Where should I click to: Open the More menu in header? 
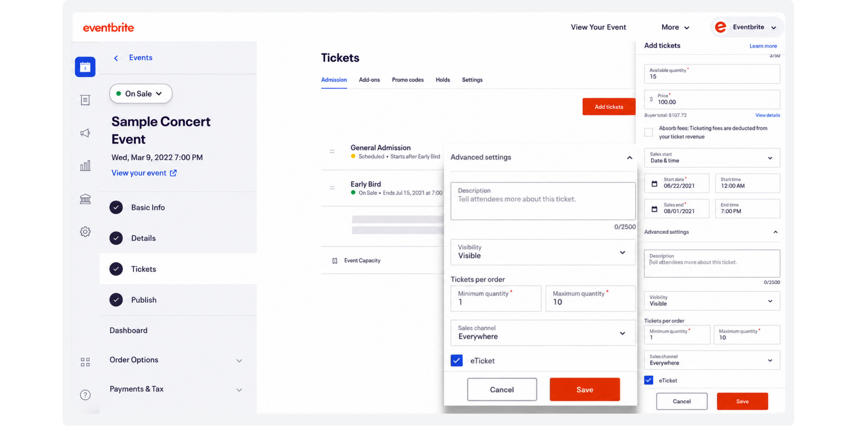click(x=675, y=27)
